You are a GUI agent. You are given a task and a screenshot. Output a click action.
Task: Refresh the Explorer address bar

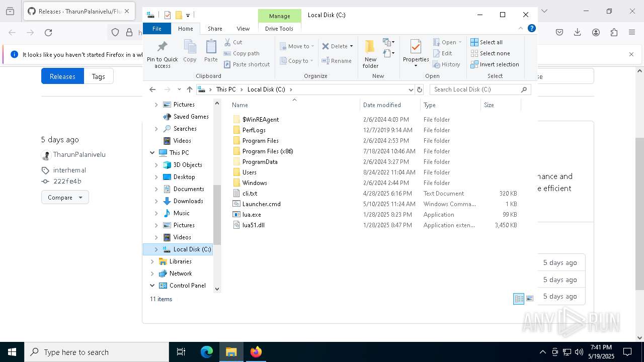[420, 89]
